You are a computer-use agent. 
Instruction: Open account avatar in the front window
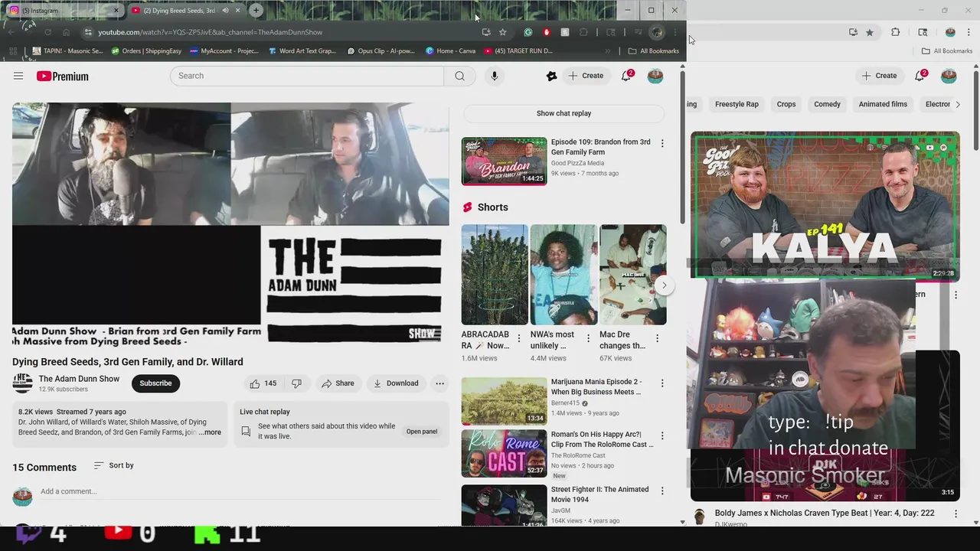pos(655,76)
